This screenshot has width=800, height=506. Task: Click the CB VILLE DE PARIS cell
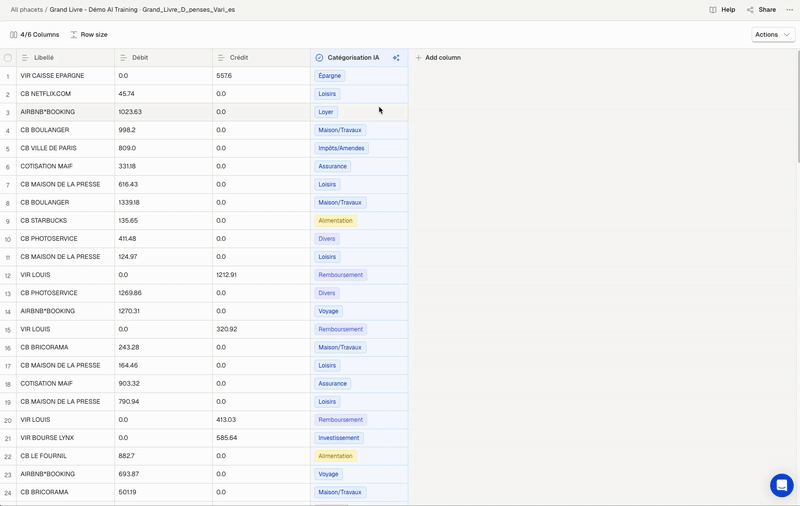[x=65, y=148]
